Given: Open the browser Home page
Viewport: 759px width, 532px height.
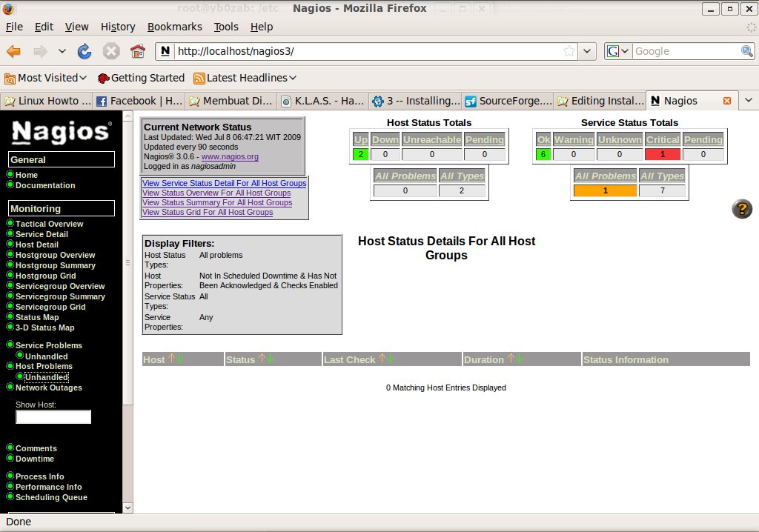Looking at the screenshot, I should (x=138, y=51).
